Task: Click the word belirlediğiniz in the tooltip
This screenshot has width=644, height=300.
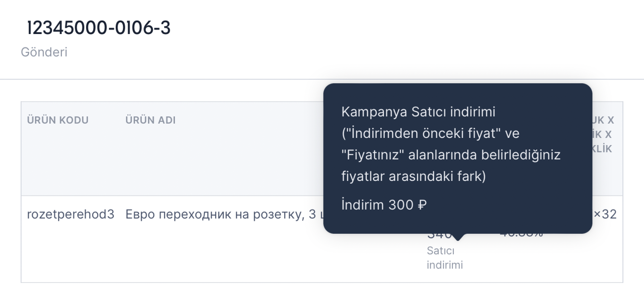Action: pos(521,155)
